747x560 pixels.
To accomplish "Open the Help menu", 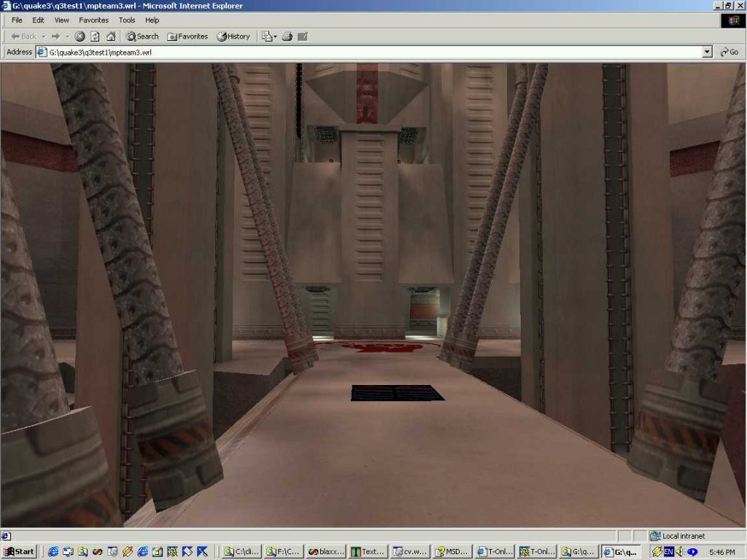I will pos(152,20).
